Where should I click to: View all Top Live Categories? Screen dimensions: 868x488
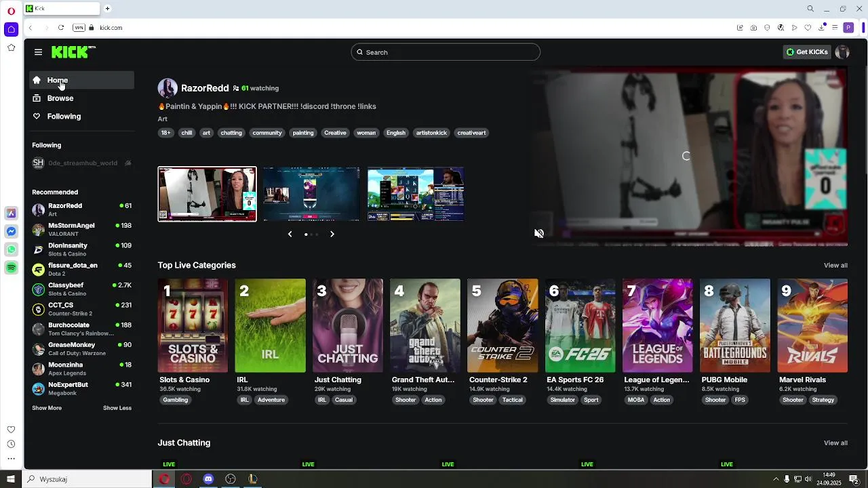[835, 265]
